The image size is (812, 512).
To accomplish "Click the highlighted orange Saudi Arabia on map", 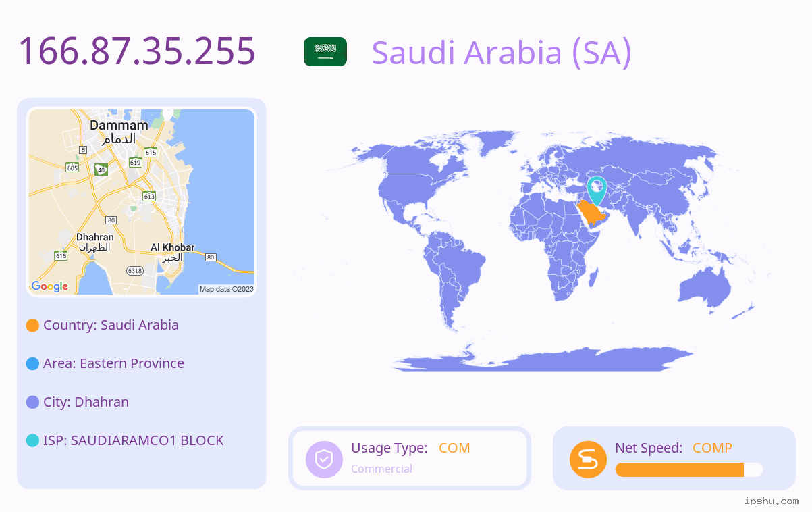I will [x=592, y=214].
